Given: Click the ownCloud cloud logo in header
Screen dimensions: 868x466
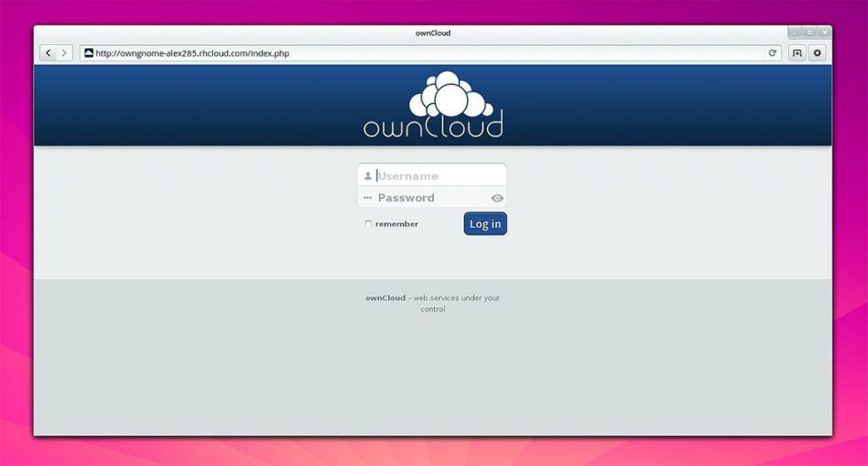Looking at the screenshot, I should point(433,104).
